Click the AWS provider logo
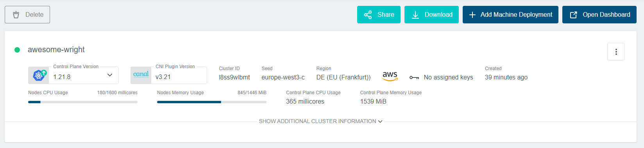The width and height of the screenshot is (644, 148). click(x=390, y=76)
